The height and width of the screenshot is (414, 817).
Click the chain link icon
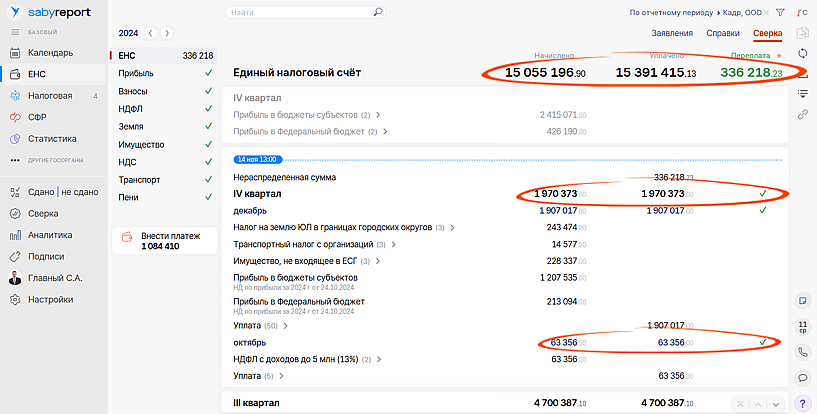click(803, 114)
